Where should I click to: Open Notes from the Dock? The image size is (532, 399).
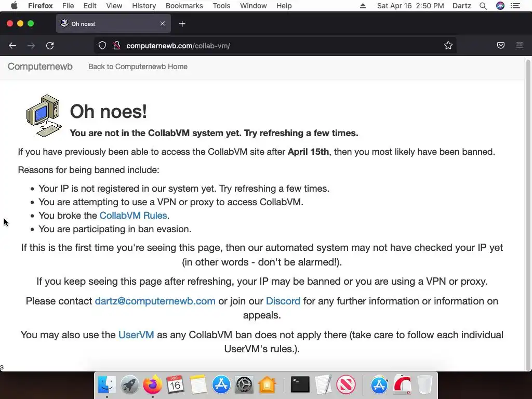point(198,384)
